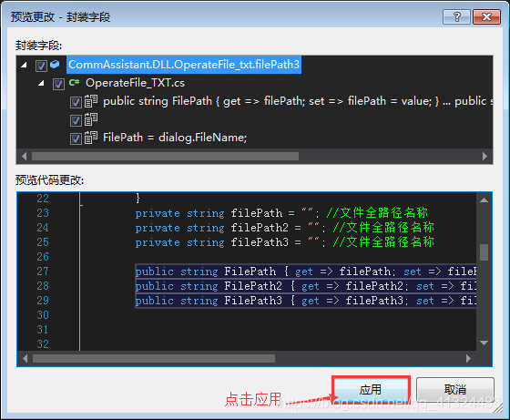Select the row FilePath = dialog.FileName;
Screen dimensions: 510x420
coord(175,138)
